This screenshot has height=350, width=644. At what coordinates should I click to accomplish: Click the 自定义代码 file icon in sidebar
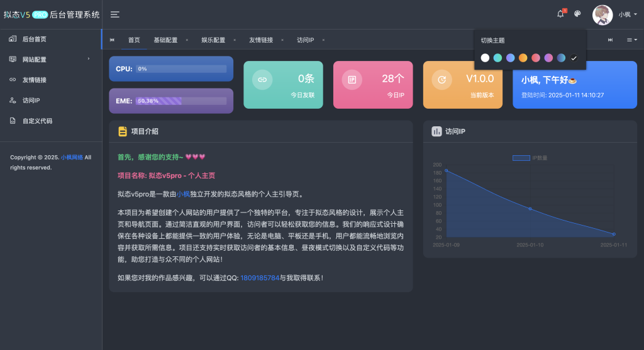click(13, 121)
